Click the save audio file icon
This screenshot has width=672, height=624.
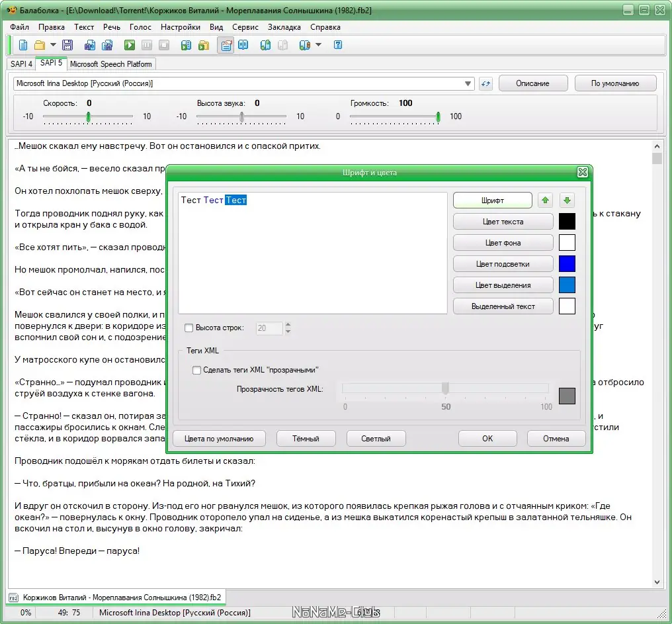coord(90,45)
